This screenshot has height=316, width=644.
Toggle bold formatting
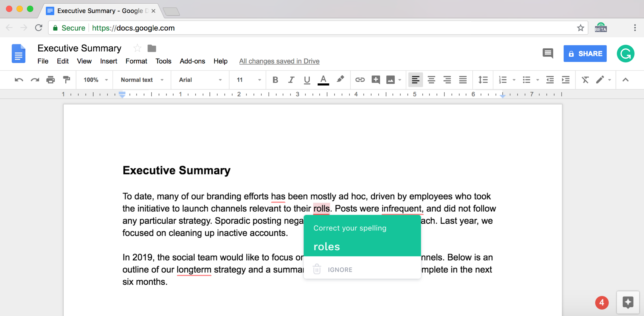pyautogui.click(x=275, y=80)
